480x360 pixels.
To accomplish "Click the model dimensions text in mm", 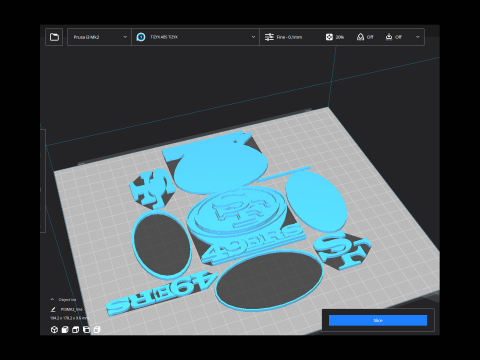I will tap(69, 318).
